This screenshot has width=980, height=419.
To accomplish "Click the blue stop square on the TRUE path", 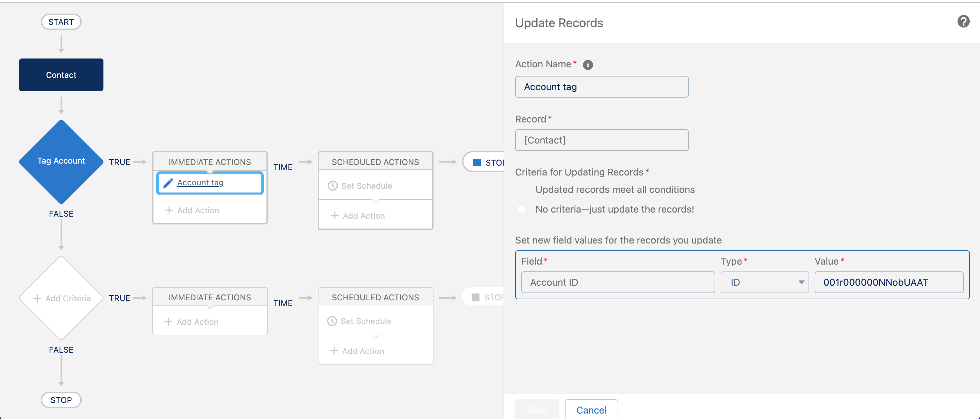I will (x=477, y=162).
